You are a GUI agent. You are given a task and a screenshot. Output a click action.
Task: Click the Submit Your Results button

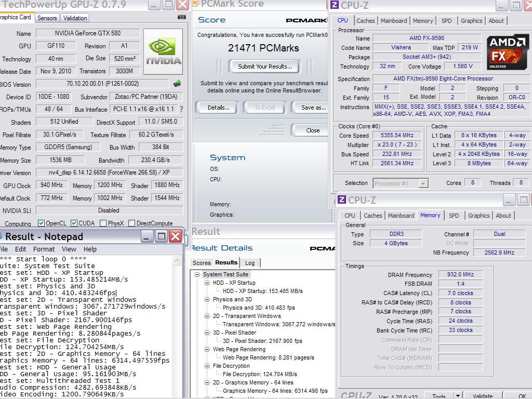(264, 66)
